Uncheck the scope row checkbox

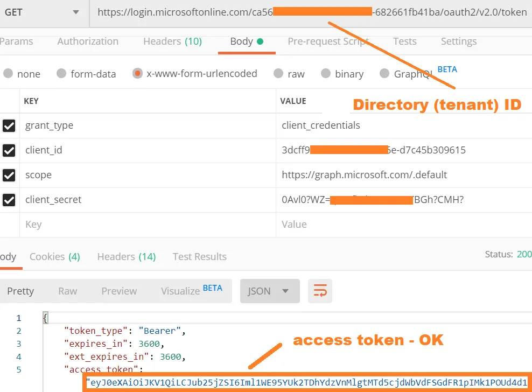tap(9, 175)
